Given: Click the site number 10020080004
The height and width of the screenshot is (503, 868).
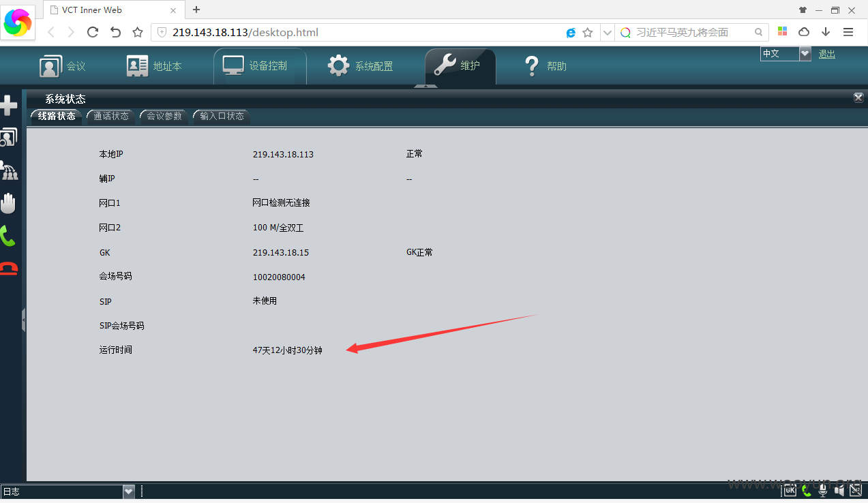Looking at the screenshot, I should click(279, 277).
